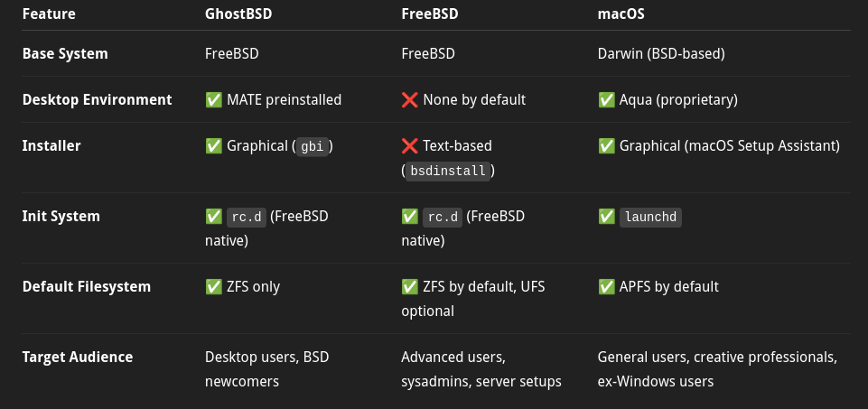This screenshot has height=409, width=868.
Task: Click the green checkmark beside MATE preinstalled
Action: 214,100
